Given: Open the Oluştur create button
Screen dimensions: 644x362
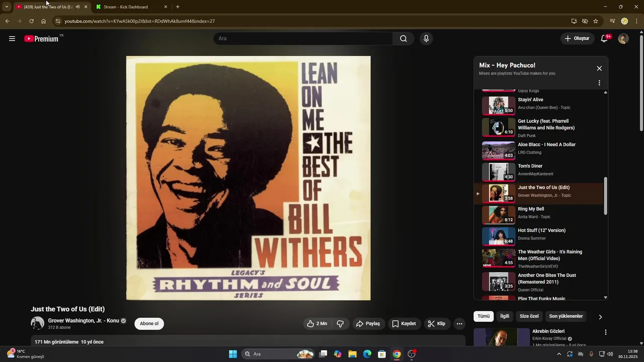Looking at the screenshot, I should [x=577, y=39].
